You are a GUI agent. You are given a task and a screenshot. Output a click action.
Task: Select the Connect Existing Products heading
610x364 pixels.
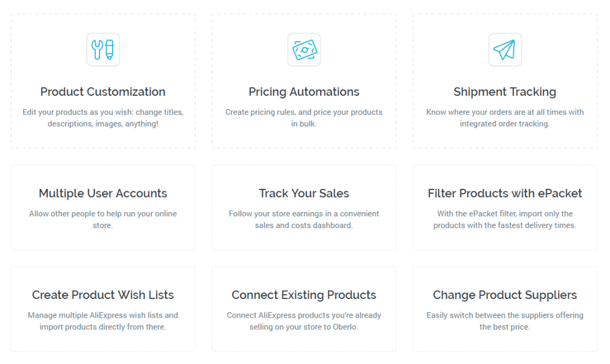[x=304, y=295]
